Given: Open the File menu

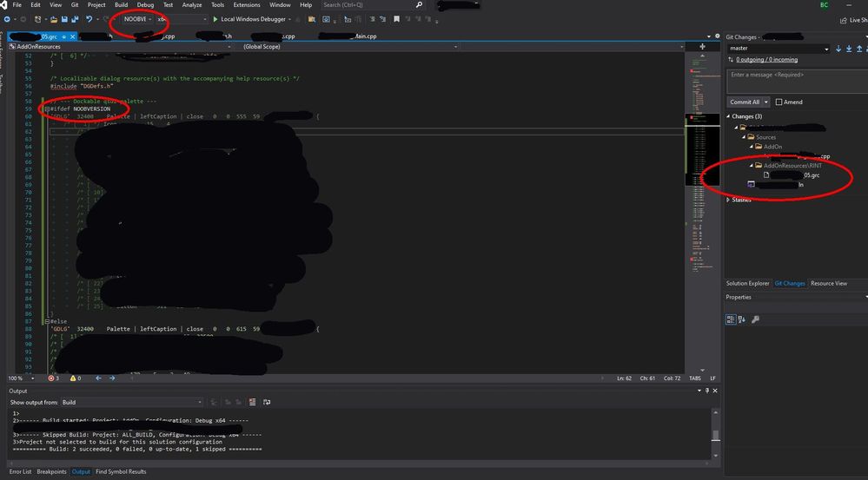Looking at the screenshot, I should 17,5.
